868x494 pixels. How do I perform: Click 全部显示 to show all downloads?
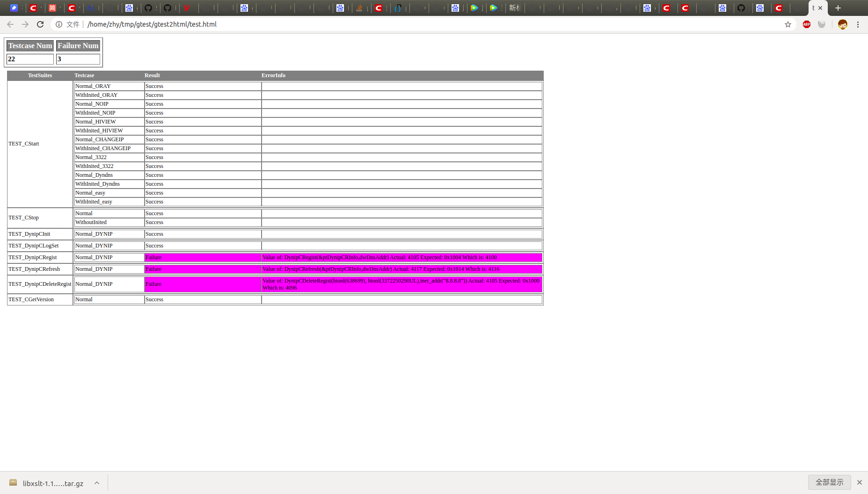[x=830, y=482]
